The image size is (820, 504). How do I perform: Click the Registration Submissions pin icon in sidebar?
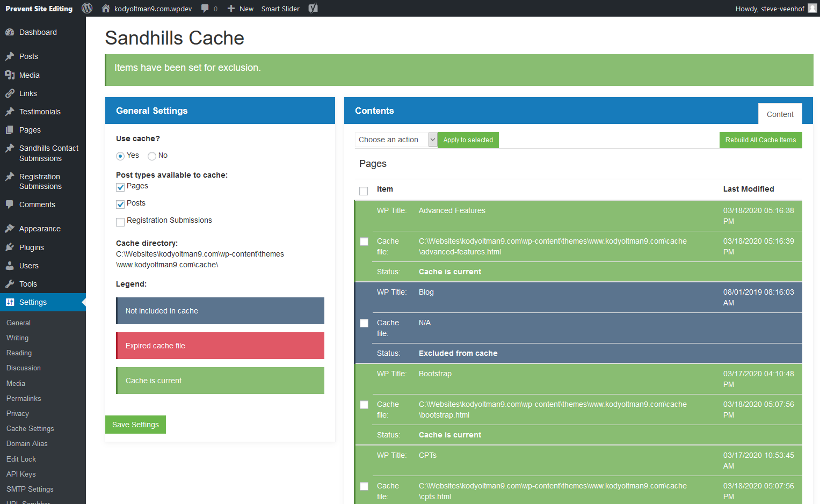pyautogui.click(x=10, y=177)
